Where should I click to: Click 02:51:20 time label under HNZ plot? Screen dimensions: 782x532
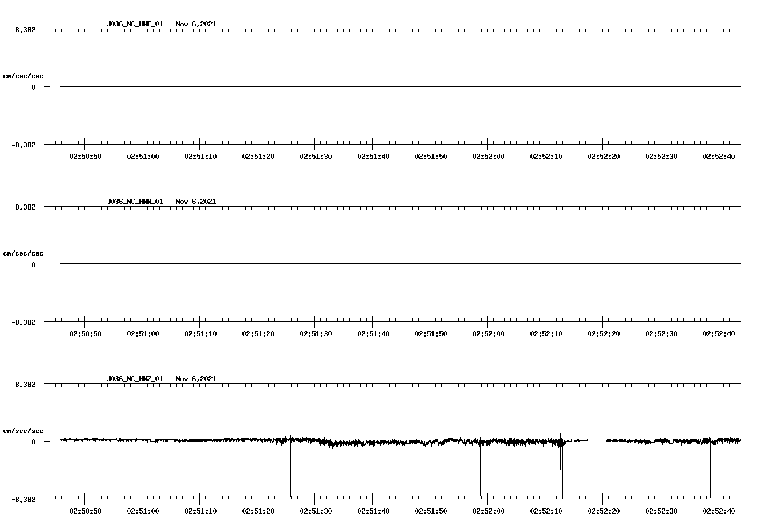(258, 511)
